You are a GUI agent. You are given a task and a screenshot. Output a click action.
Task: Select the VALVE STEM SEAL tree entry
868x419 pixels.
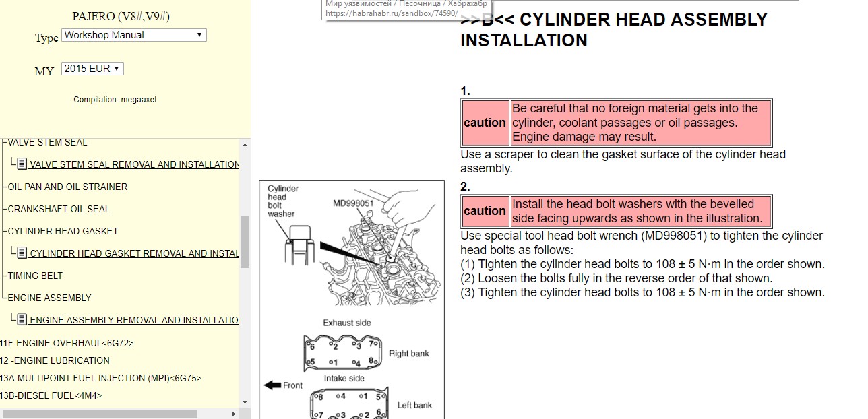pos(47,143)
